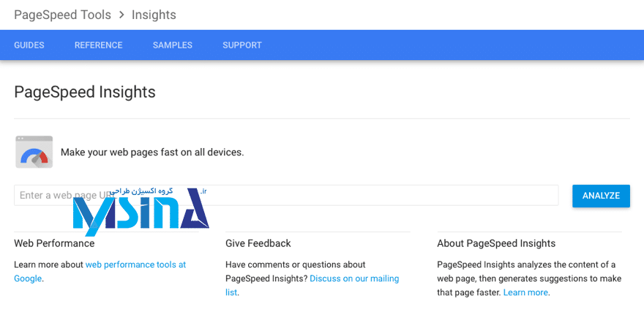Click the breadcrumb chevron arrow separator
The image size is (644, 310).
click(x=121, y=15)
